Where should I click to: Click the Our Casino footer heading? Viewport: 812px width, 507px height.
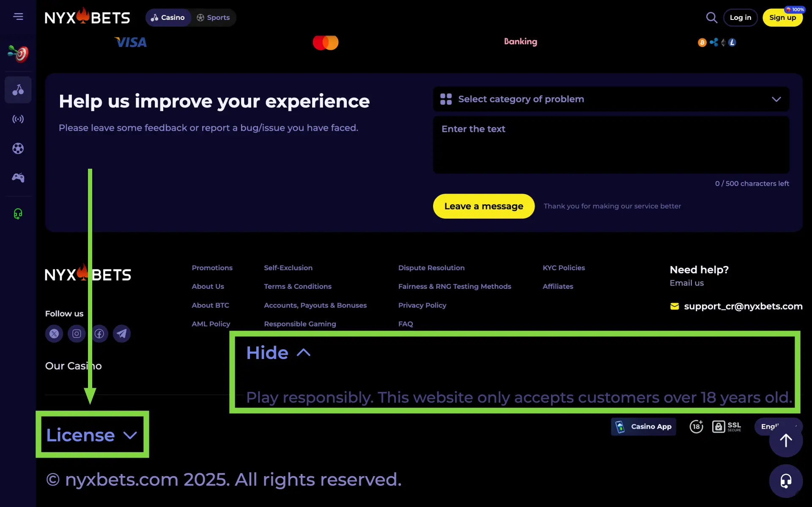tap(74, 366)
